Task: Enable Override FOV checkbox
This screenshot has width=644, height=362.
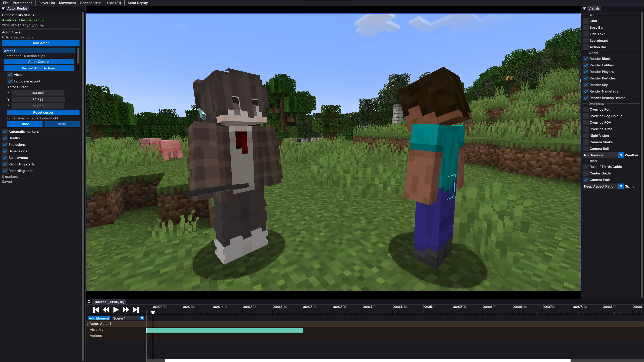Action: pos(586,122)
